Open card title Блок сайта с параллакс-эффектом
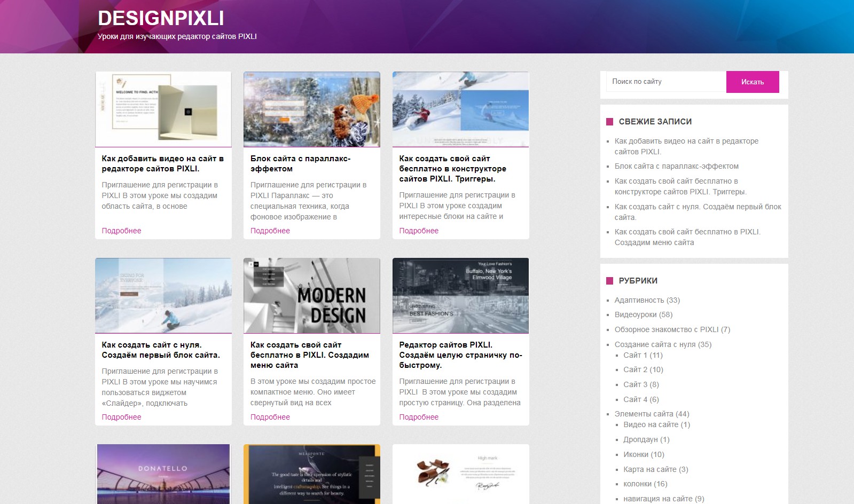 click(301, 163)
